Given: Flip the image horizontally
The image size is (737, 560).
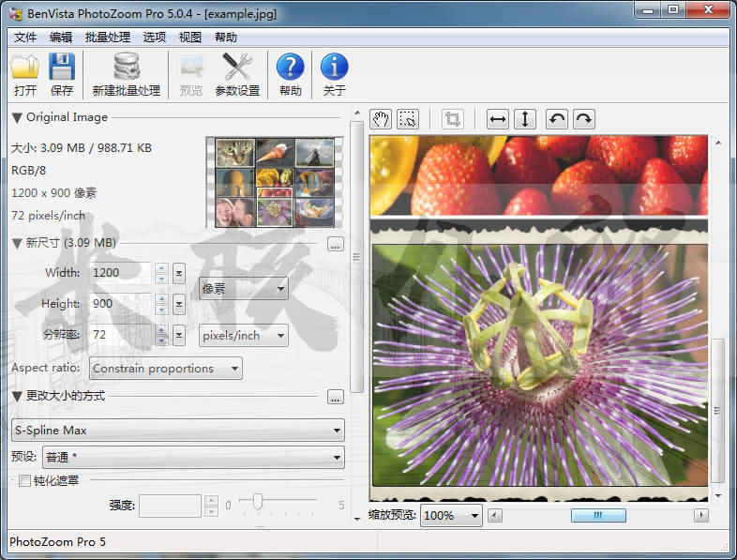Looking at the screenshot, I should click(x=498, y=119).
